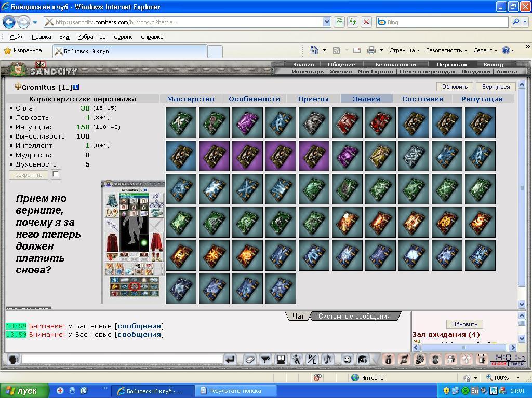Click the Вернуться button

pyautogui.click(x=496, y=87)
